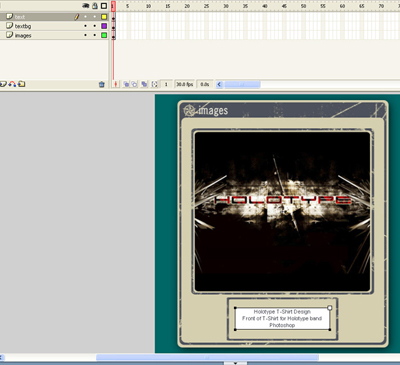Click the 30.0 fps frame rate field
Screen dimensions: 400x365
(x=185, y=84)
